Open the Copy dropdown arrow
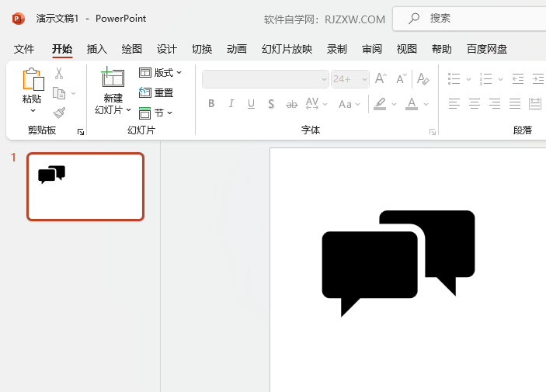The width and height of the screenshot is (546, 392). point(73,93)
